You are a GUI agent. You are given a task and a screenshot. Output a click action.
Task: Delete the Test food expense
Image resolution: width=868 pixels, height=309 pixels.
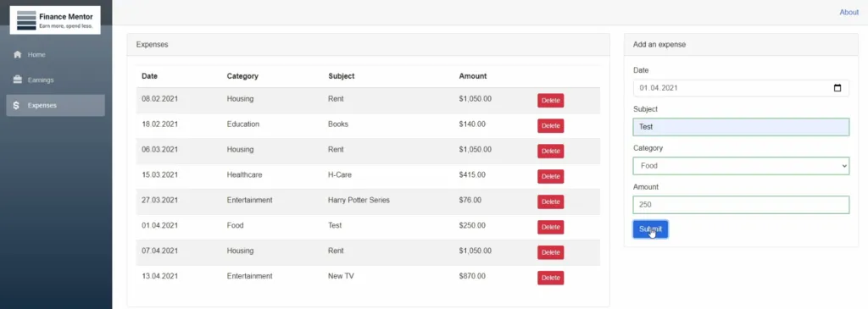[x=550, y=227]
